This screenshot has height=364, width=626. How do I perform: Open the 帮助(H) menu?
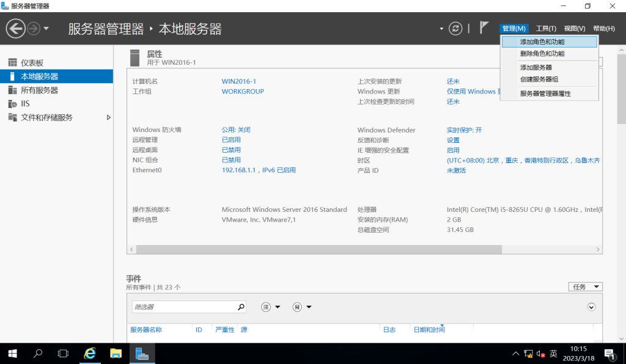(603, 28)
